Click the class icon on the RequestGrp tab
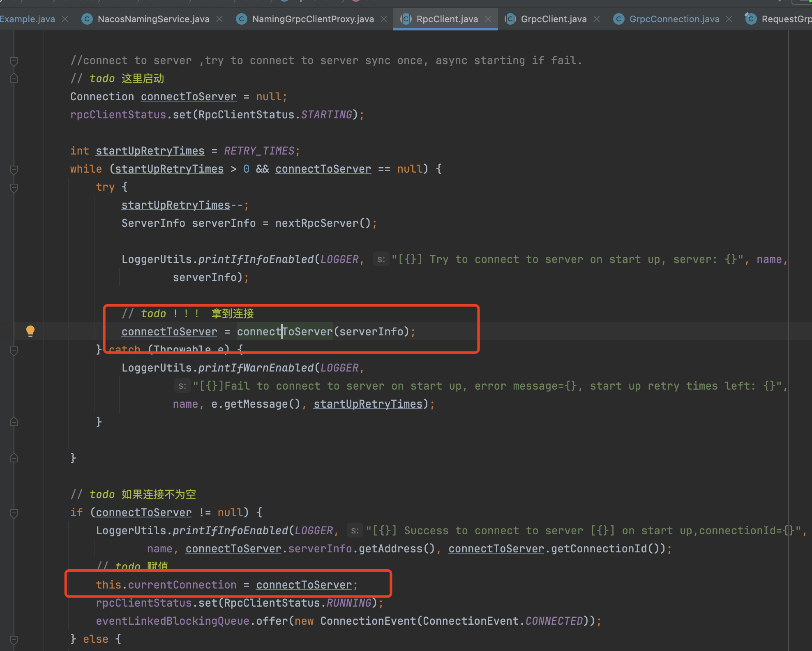Image resolution: width=812 pixels, height=651 pixels. click(x=751, y=19)
